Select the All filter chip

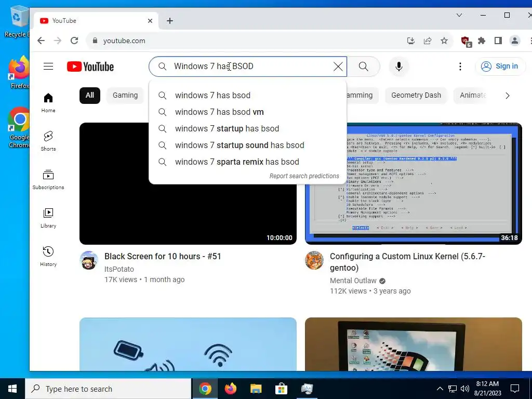[x=89, y=96]
